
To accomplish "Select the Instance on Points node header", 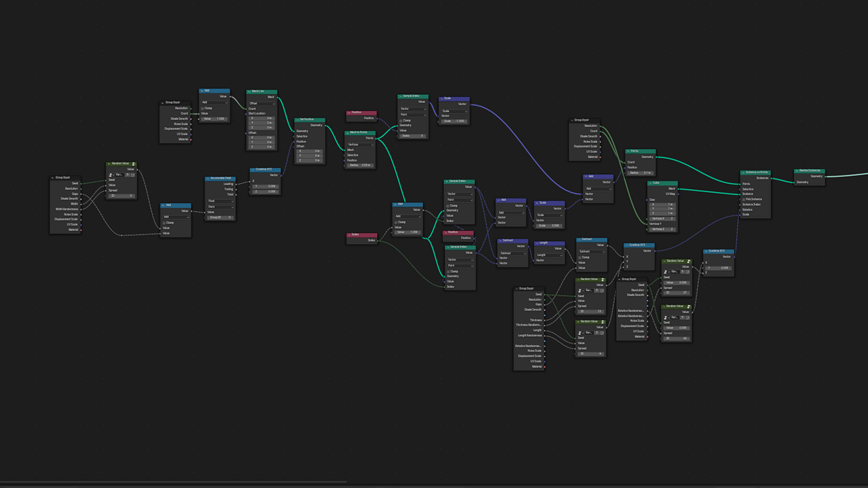I will [x=756, y=172].
